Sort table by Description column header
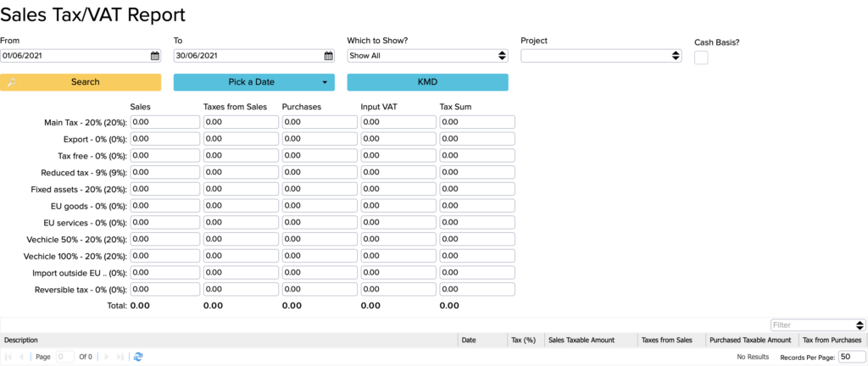Screen dimensions: 868x366 (x=229, y=341)
